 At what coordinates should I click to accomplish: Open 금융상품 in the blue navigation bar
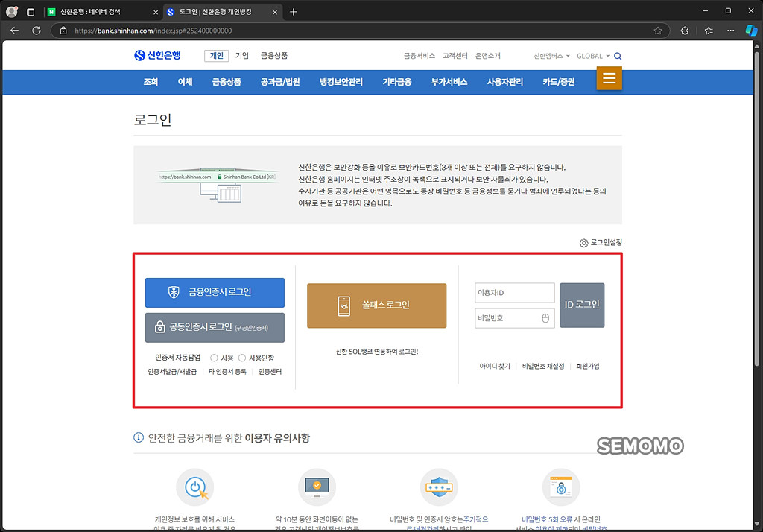coord(227,82)
